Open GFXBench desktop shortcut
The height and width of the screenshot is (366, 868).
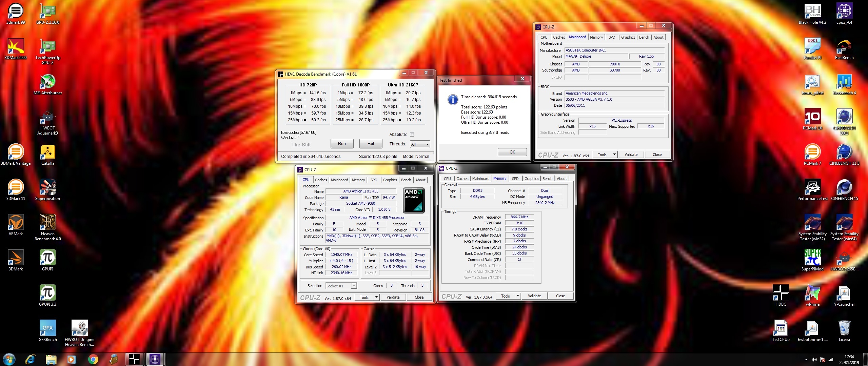pos(48,331)
